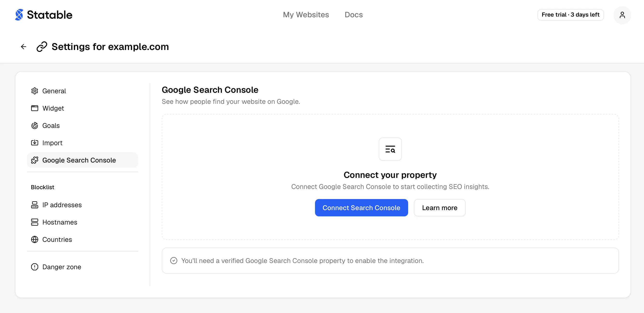Click the Connect your property heading
Image resolution: width=644 pixels, height=313 pixels.
tap(390, 175)
